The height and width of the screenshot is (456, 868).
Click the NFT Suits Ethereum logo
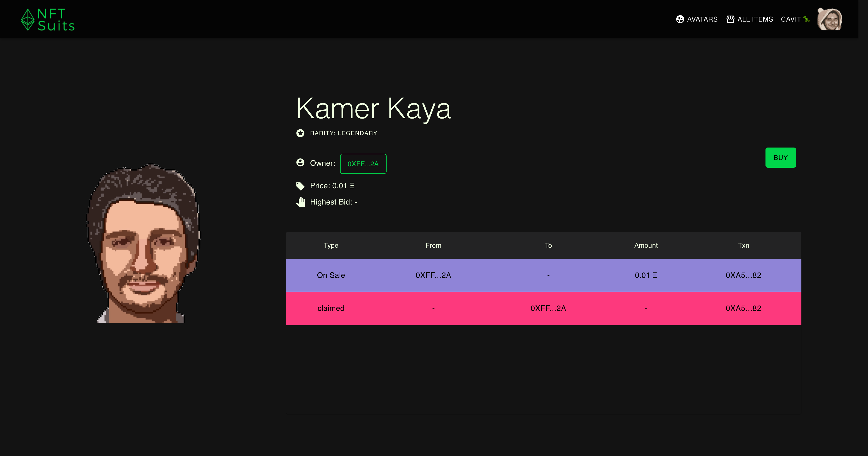click(28, 20)
